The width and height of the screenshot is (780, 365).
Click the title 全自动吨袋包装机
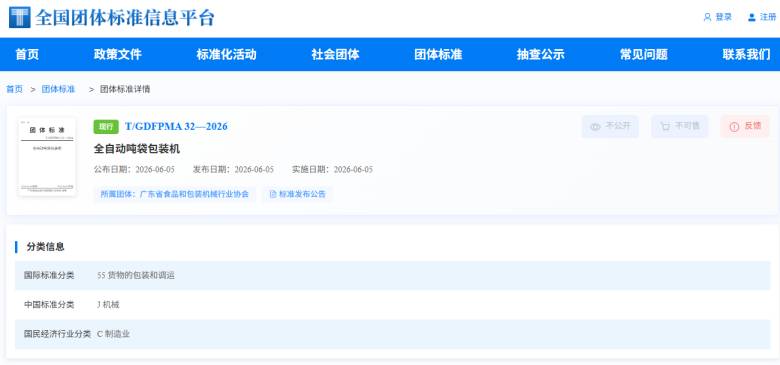(x=137, y=149)
